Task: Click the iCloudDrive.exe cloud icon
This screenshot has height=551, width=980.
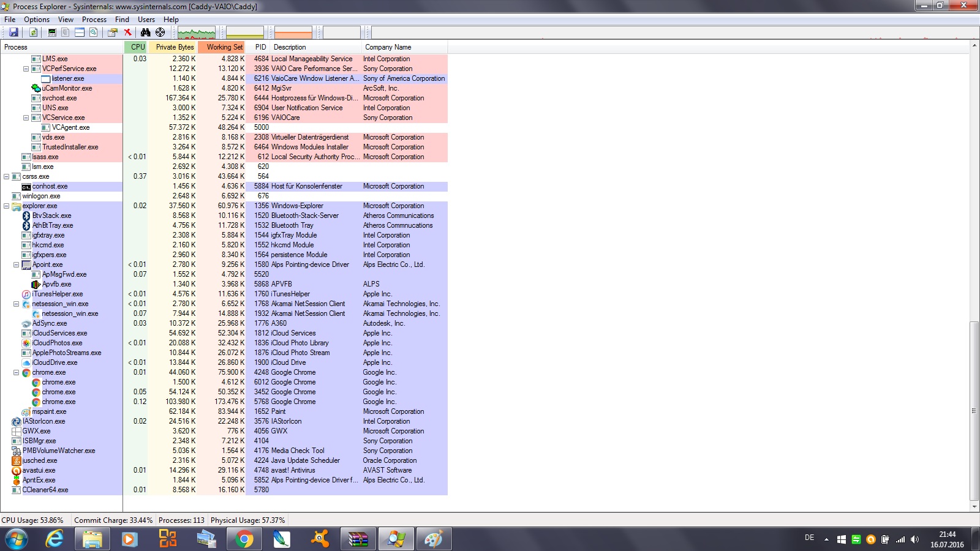Action: pyautogui.click(x=26, y=362)
